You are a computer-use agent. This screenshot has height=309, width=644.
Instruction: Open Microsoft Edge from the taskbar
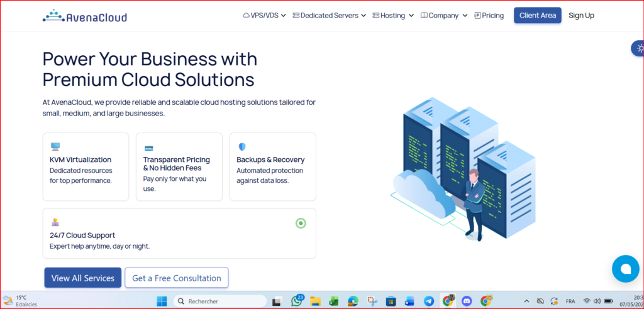[353, 301]
